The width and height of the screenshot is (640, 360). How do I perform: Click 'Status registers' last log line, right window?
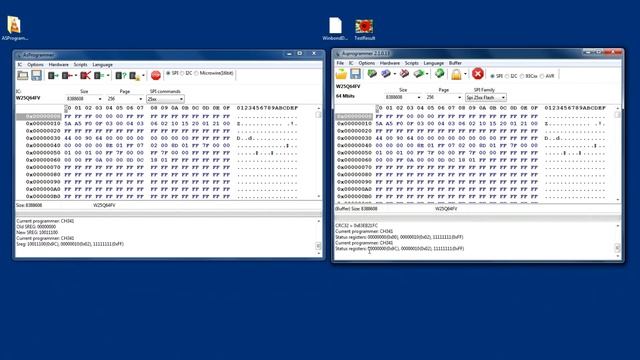[x=399, y=248]
